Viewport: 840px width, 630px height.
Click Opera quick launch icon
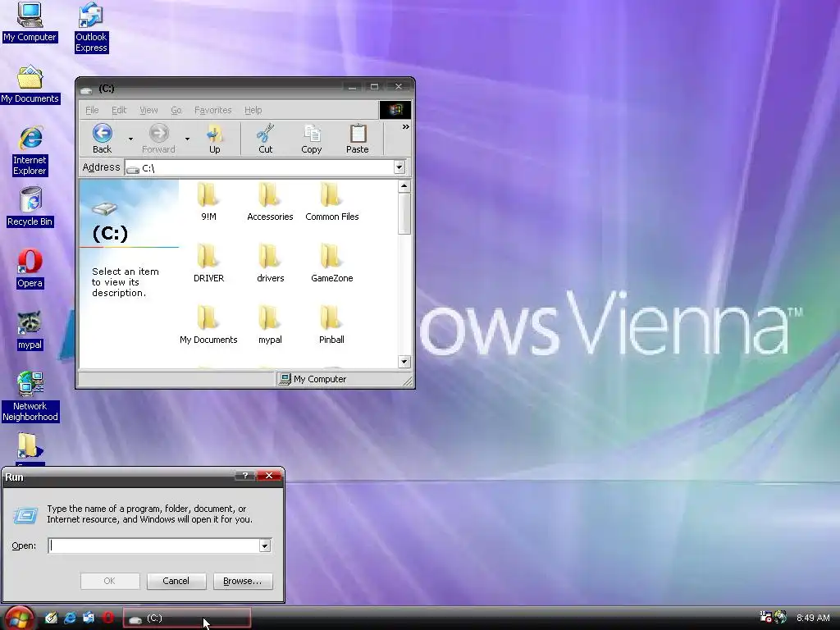(x=107, y=618)
